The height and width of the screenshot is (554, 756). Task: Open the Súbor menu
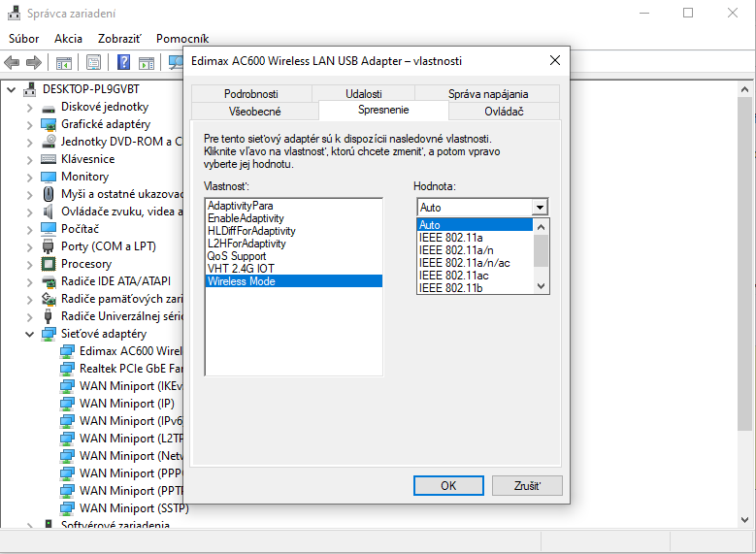(x=23, y=39)
